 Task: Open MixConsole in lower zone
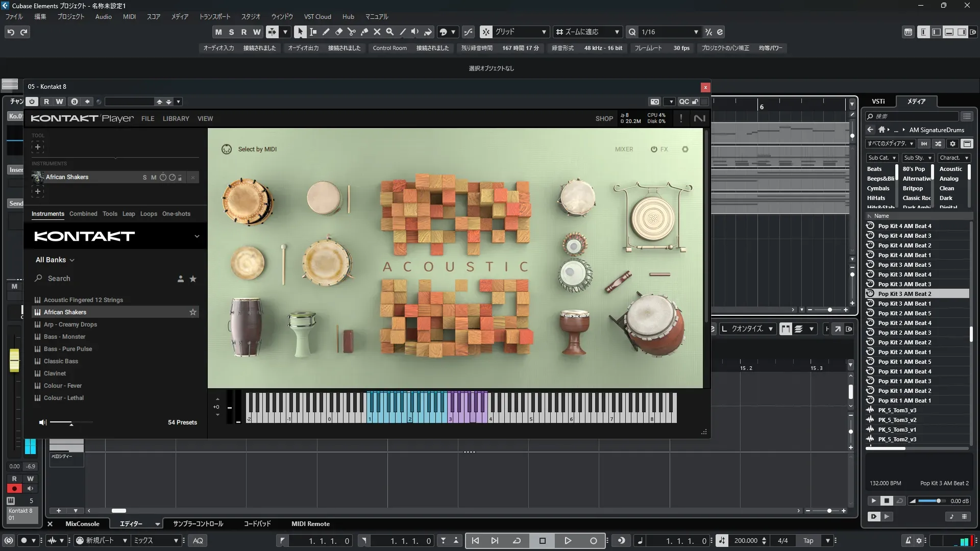point(82,524)
